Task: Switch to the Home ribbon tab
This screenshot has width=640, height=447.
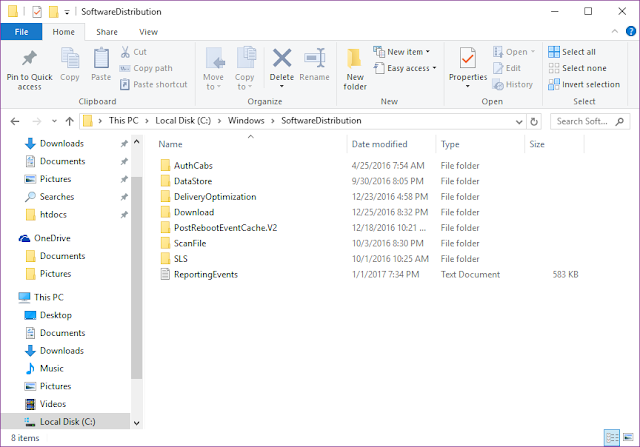Action: 63,32
